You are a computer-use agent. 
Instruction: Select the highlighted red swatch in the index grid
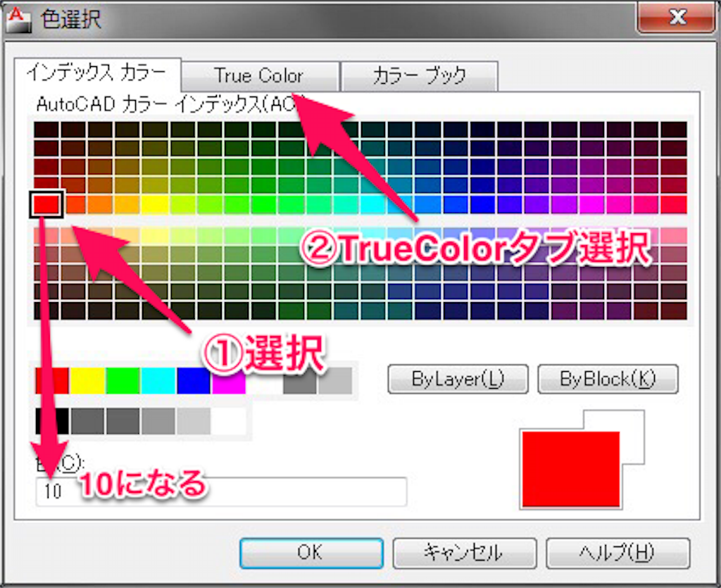tap(46, 205)
